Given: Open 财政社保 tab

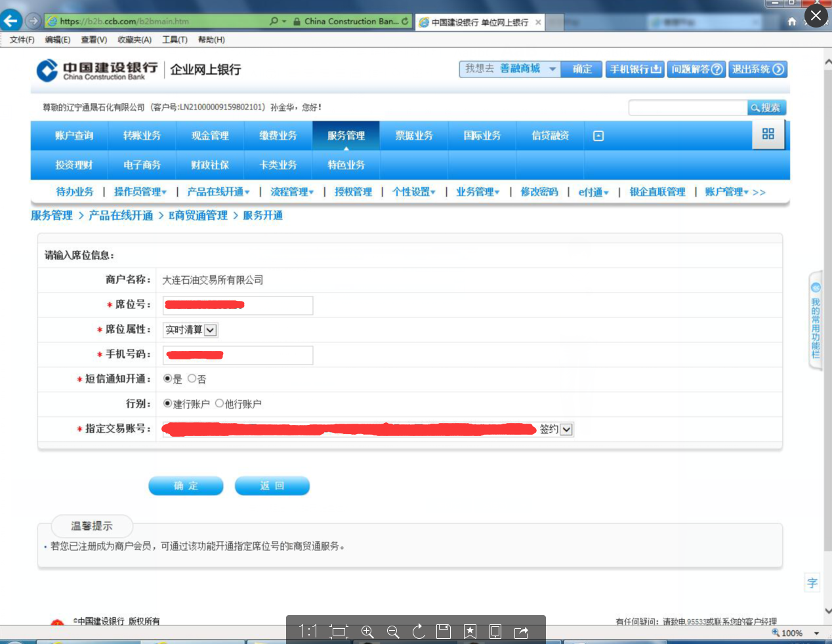Looking at the screenshot, I should point(210,165).
